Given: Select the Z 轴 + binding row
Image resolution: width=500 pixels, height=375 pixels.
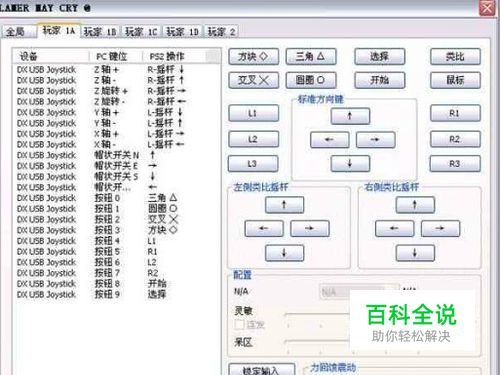Looking at the screenshot, I should [x=116, y=70].
